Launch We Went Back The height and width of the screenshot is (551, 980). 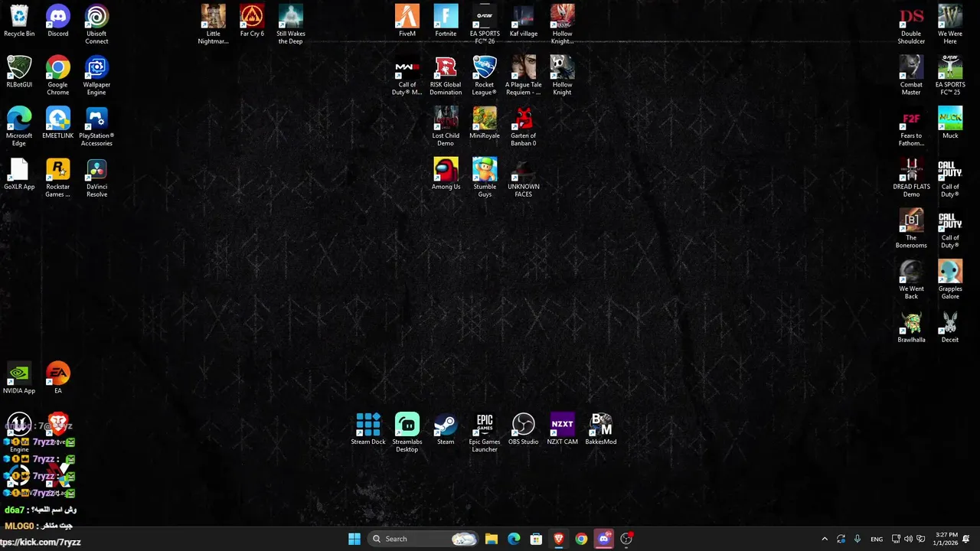coord(911,279)
